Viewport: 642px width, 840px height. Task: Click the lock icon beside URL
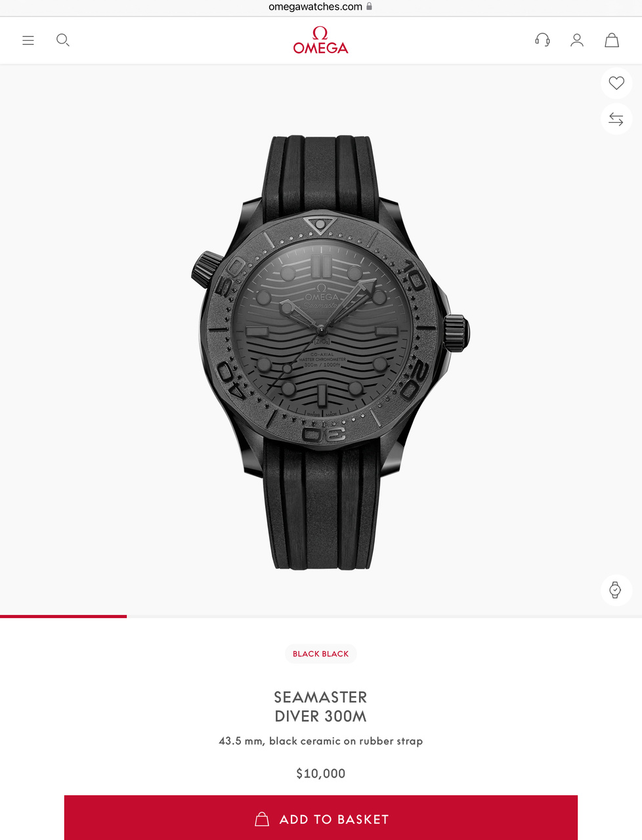(369, 6)
